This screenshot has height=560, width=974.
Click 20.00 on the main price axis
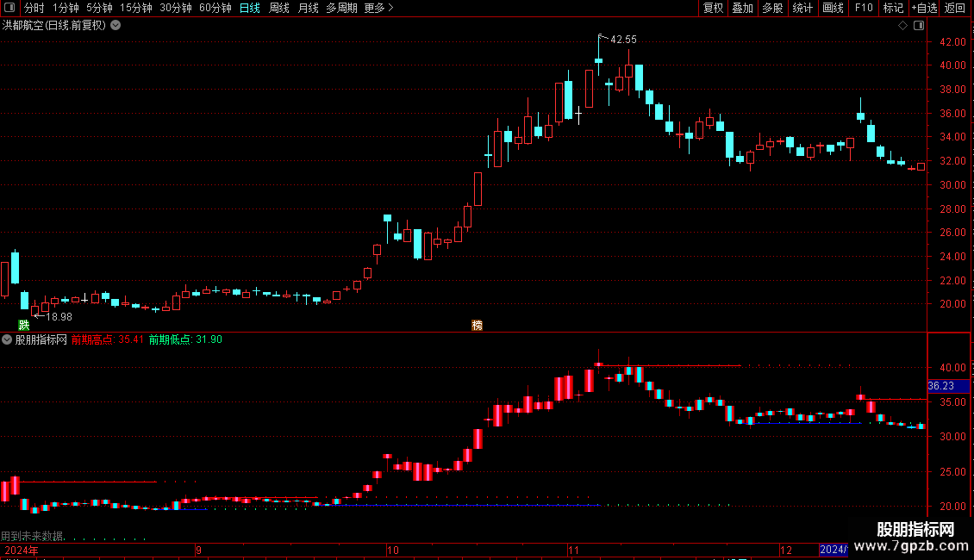pos(952,304)
